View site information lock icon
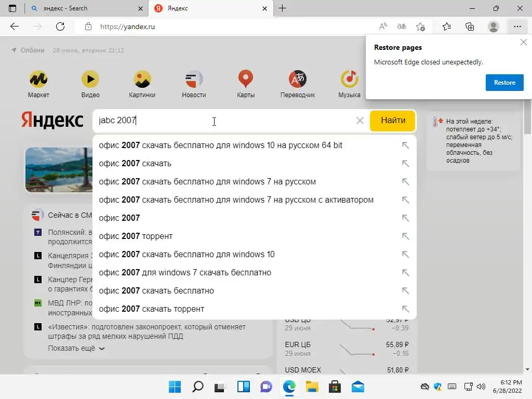This screenshot has height=399, width=532. click(x=88, y=26)
